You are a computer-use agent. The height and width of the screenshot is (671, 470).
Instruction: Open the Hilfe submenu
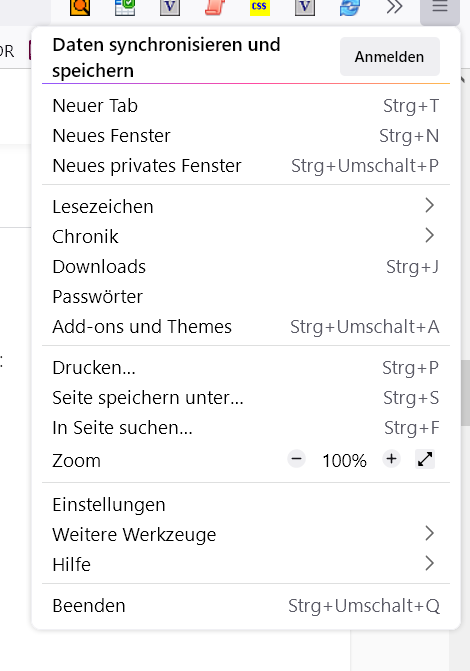tap(246, 564)
